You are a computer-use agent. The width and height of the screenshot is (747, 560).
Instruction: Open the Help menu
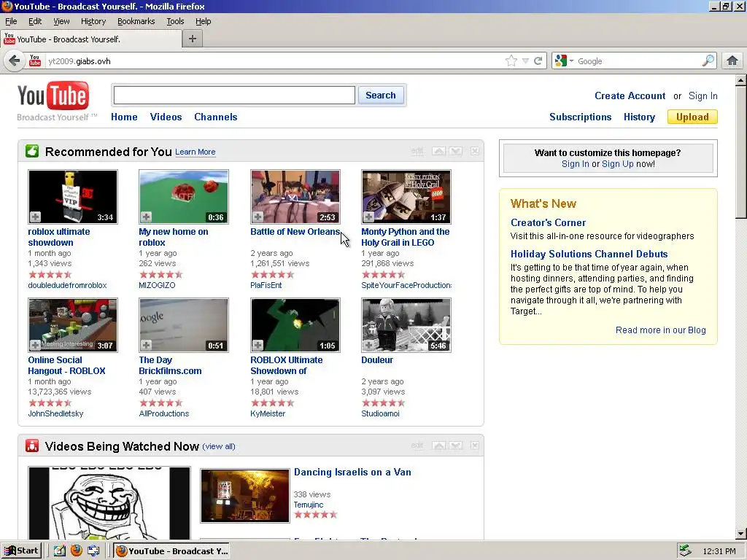[204, 21]
